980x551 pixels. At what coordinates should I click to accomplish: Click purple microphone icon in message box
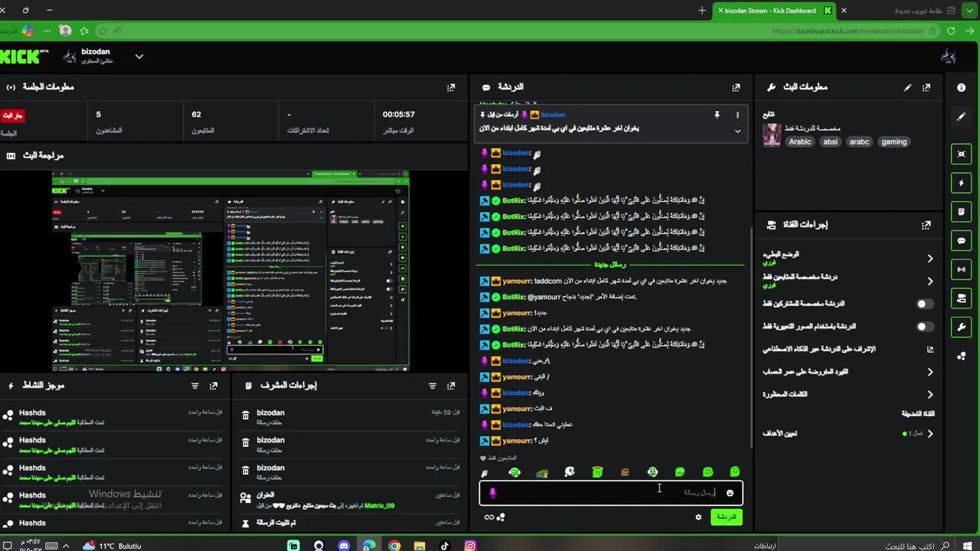coord(492,493)
